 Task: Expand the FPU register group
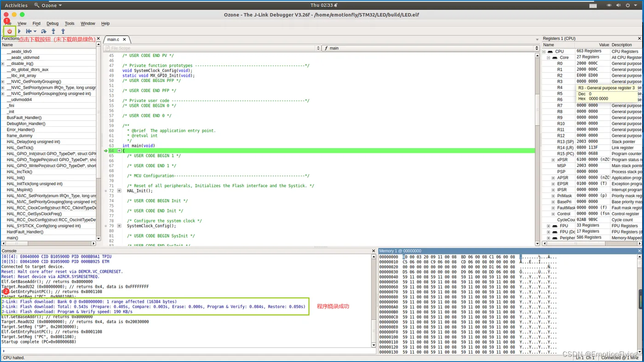548,226
